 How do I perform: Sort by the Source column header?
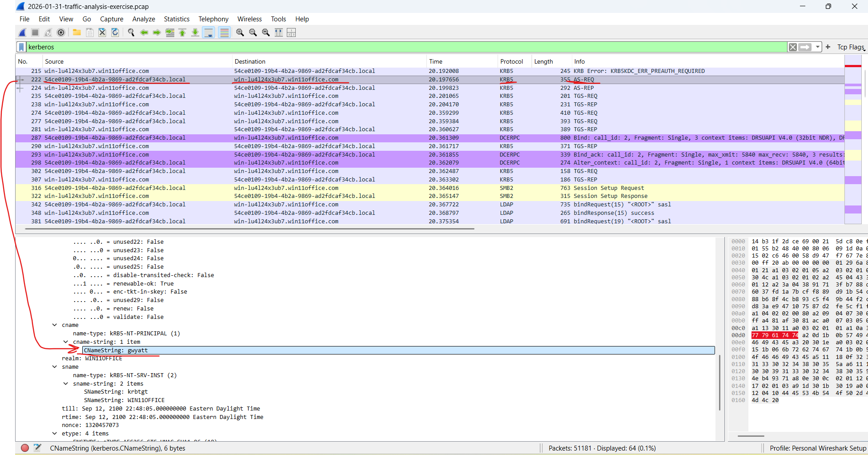tap(137, 61)
